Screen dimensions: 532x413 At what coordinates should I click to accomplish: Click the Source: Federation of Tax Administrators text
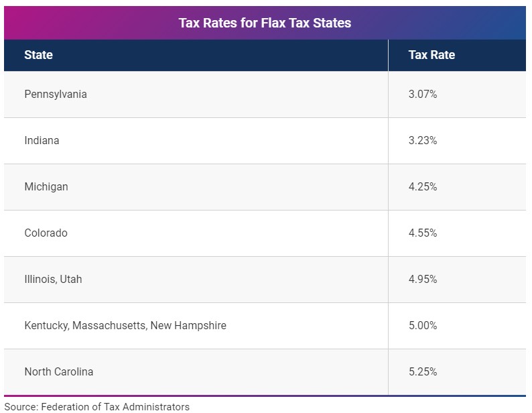pyautogui.click(x=96, y=407)
